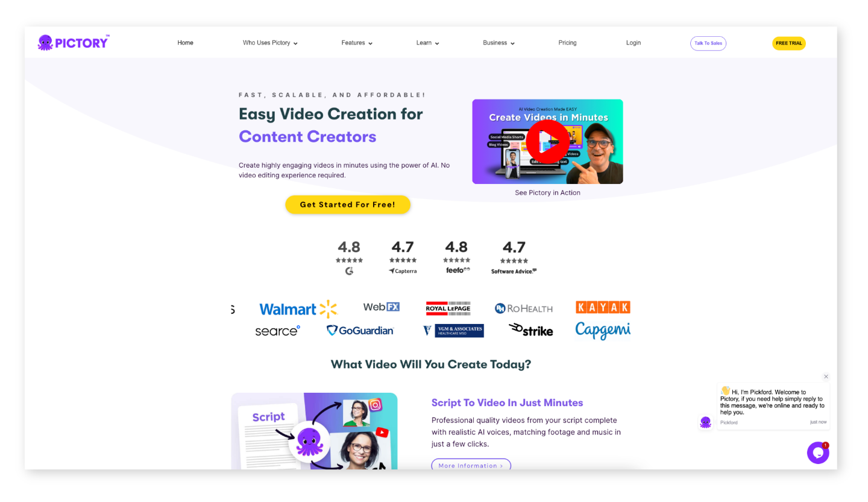
Task: Click the yellow FREE TRIAL button
Action: pyautogui.click(x=788, y=43)
